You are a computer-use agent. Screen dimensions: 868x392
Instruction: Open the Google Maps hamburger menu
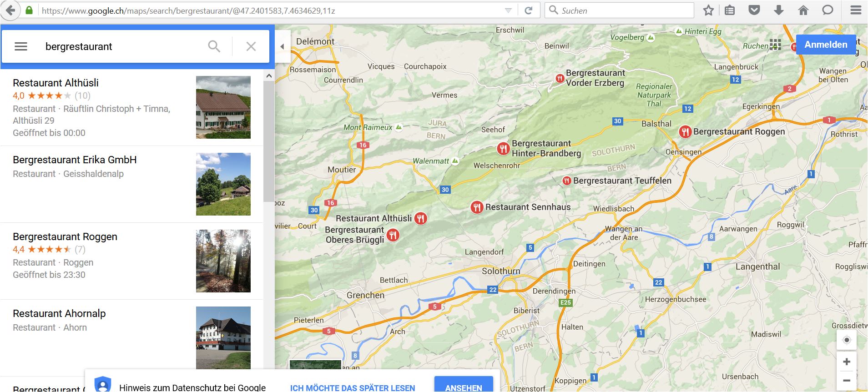click(x=21, y=46)
